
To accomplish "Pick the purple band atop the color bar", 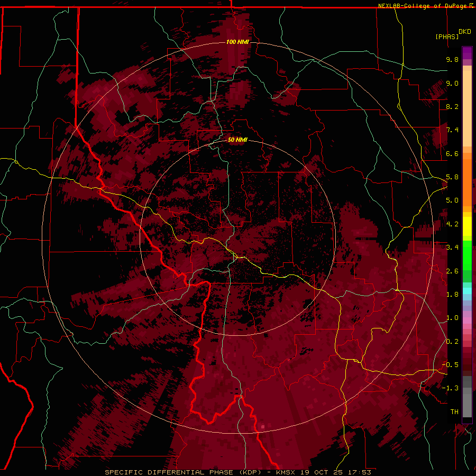I will tap(467, 53).
